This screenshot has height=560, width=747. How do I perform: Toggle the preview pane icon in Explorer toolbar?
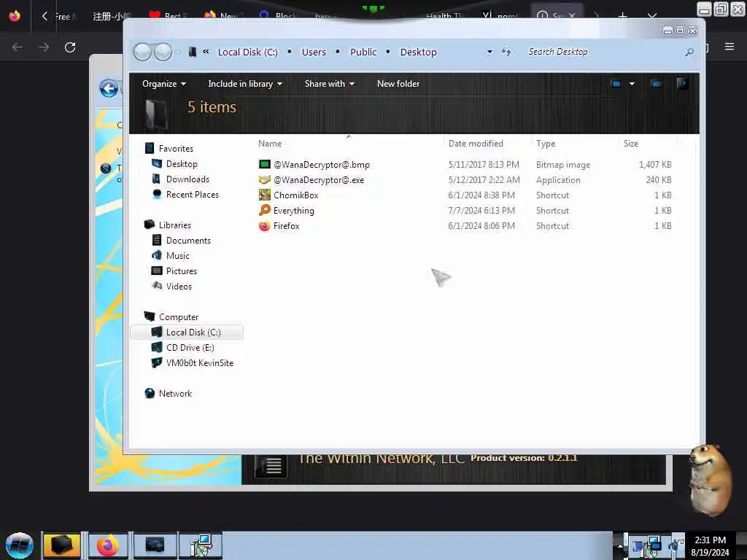tap(656, 84)
